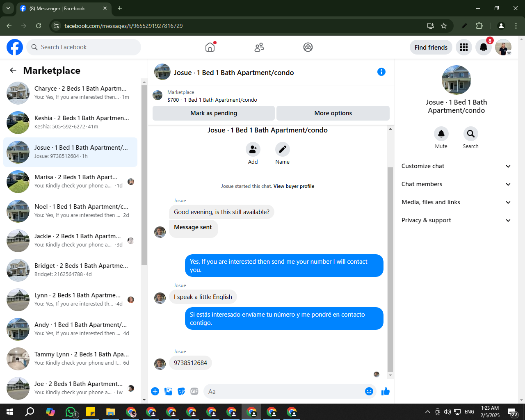The height and width of the screenshot is (420, 525).
Task: Choose a sticker icon in composer
Action: tap(181, 391)
